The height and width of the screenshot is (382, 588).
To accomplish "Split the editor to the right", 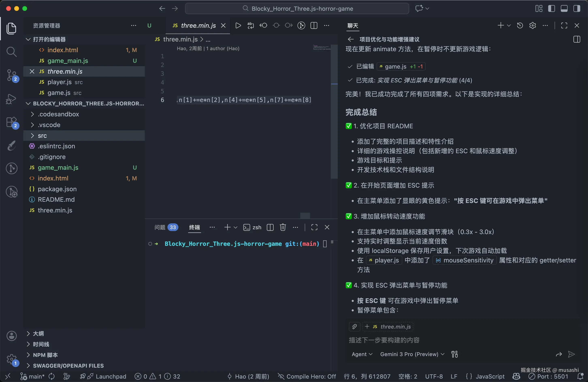I will pos(314,25).
